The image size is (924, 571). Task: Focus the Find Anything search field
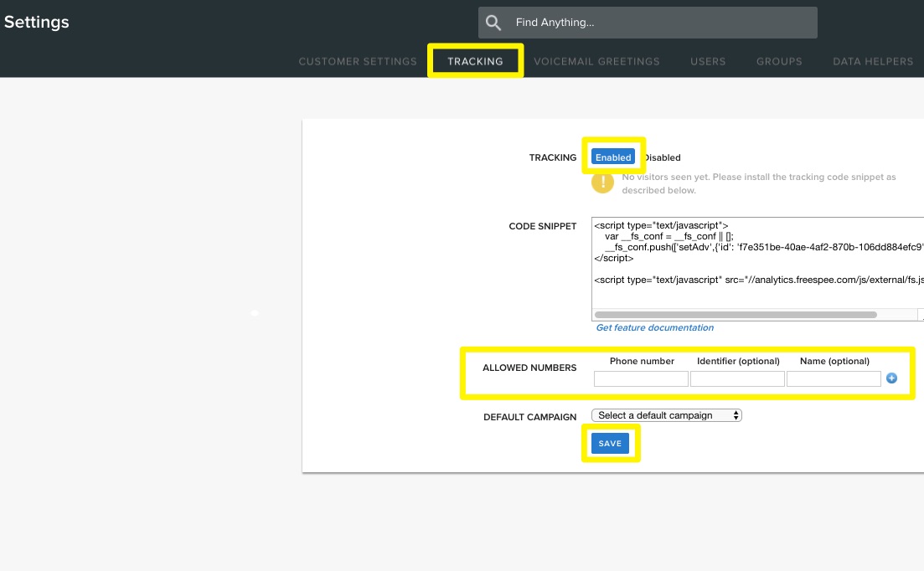(x=648, y=23)
